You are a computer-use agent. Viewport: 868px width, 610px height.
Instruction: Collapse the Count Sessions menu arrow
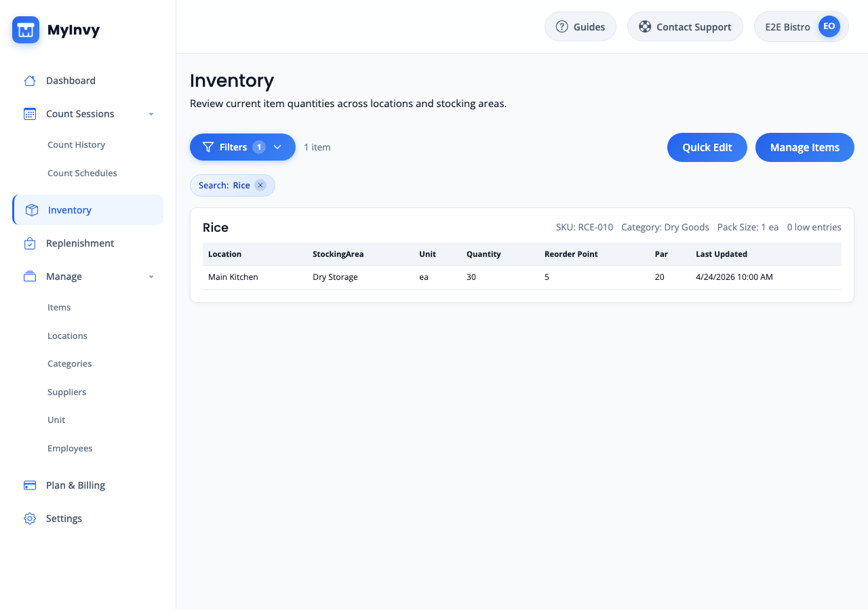[151, 114]
